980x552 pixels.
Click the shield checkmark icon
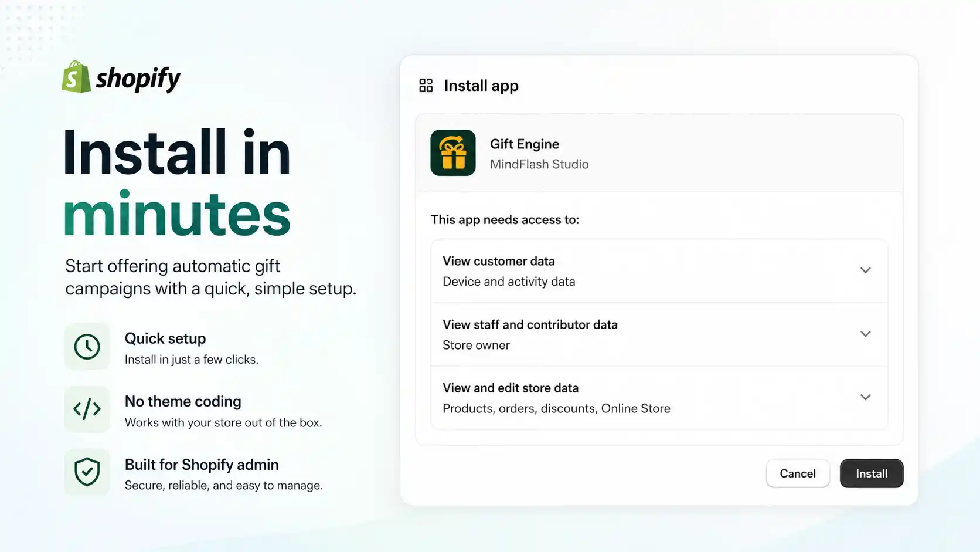coord(87,472)
